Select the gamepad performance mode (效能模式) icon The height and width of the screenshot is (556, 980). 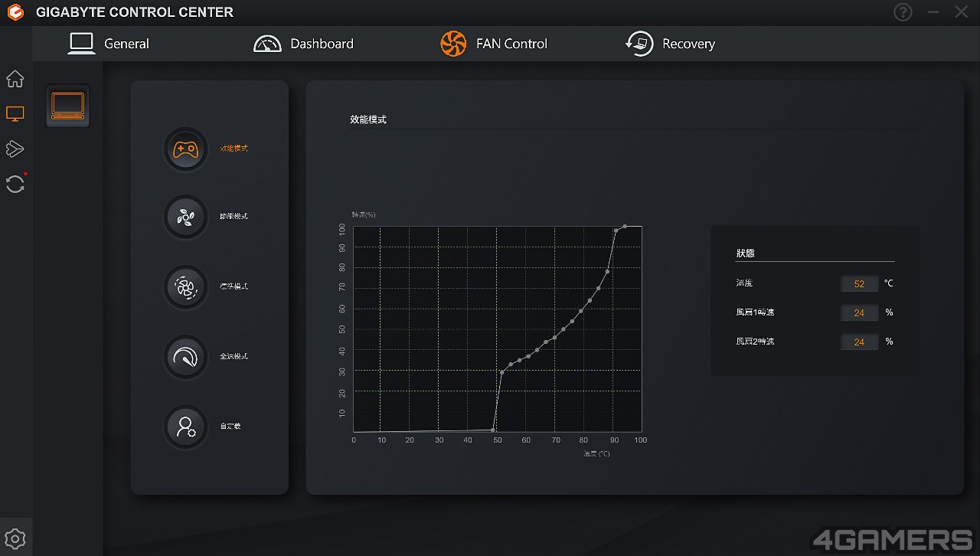(x=186, y=149)
